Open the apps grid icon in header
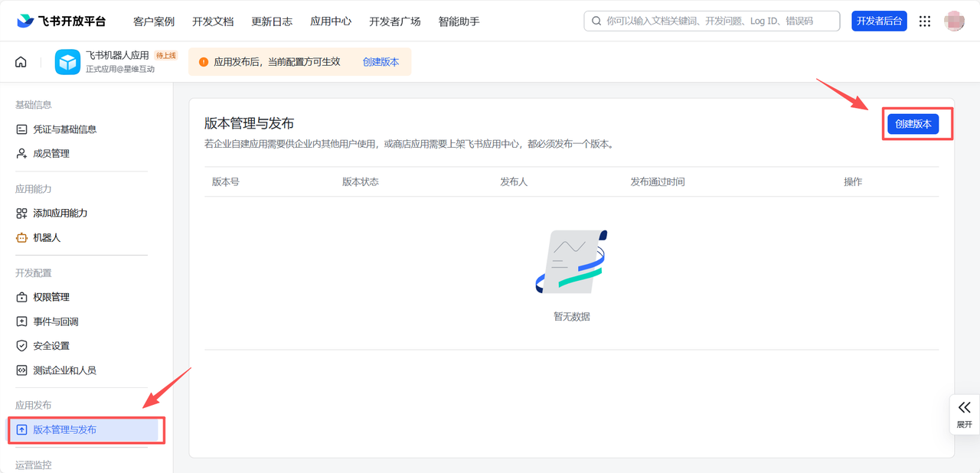Image resolution: width=980 pixels, height=473 pixels. pos(925,21)
